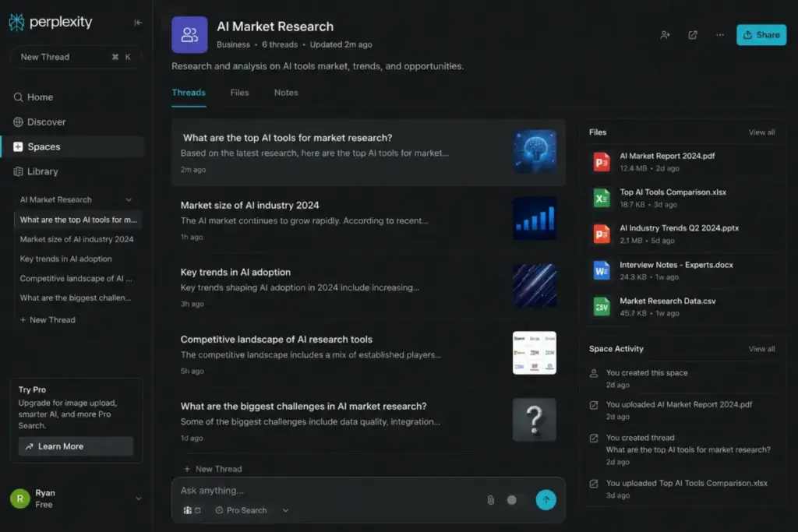Screen dimensions: 798x532
Task: Click the Home search icon
Action: 19,97
